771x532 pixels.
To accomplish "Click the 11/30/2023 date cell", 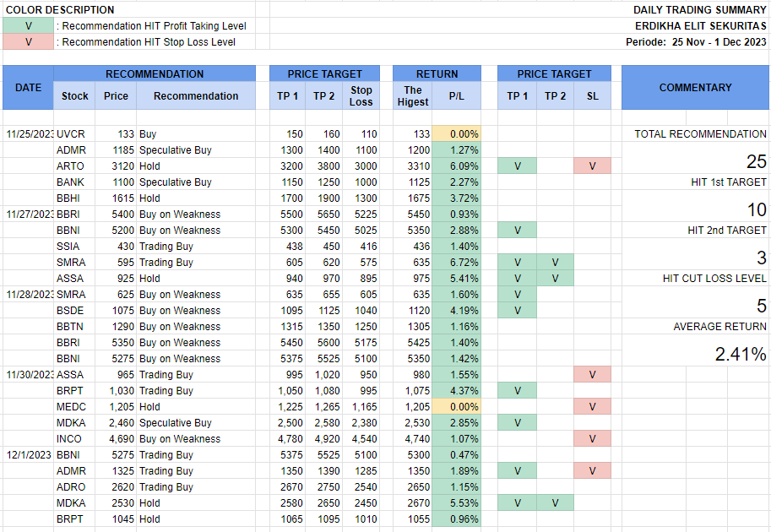I will 28,375.
